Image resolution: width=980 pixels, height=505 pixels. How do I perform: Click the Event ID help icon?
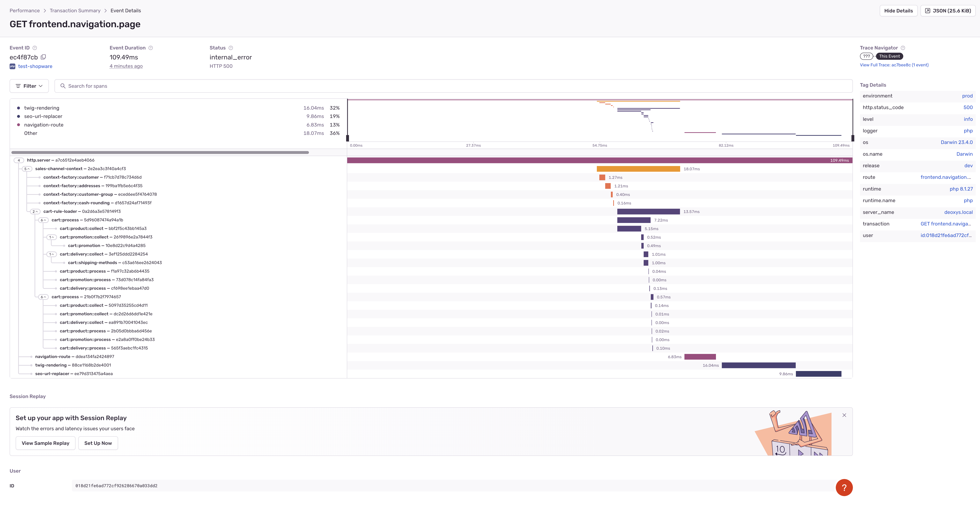coord(35,48)
